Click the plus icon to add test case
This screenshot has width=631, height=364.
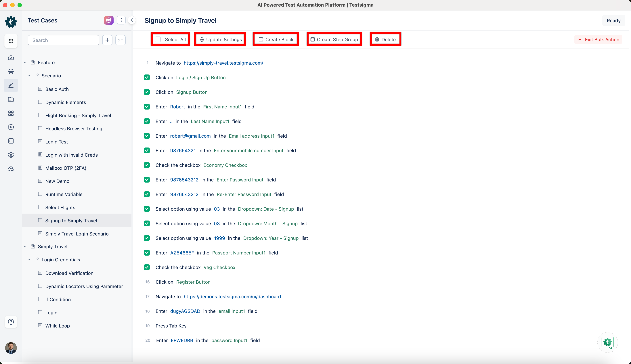pyautogui.click(x=107, y=40)
